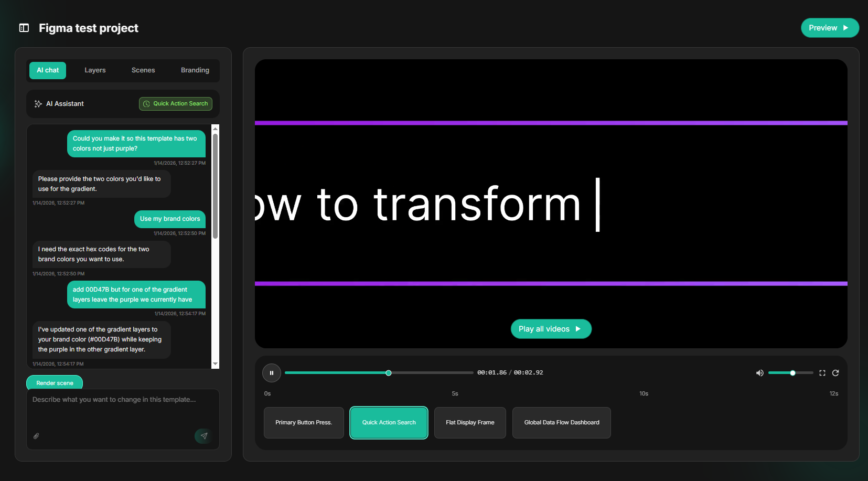Enter fullscreen using the expand icon
This screenshot has width=868, height=481.
822,372
